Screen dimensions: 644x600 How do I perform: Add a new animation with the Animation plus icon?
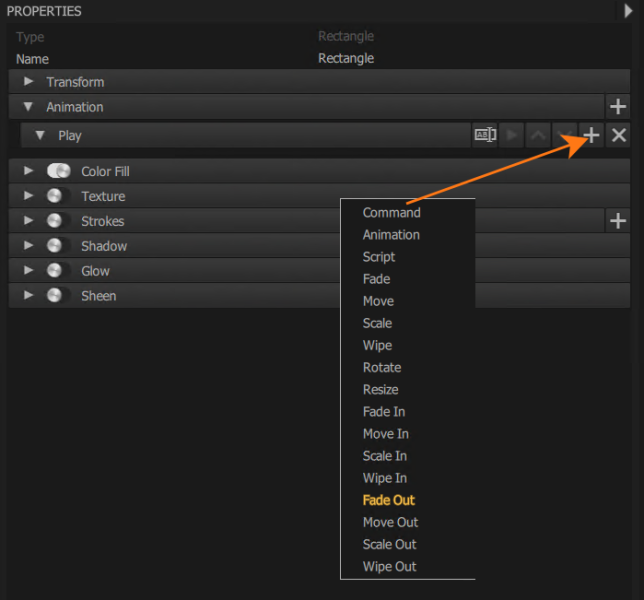618,107
